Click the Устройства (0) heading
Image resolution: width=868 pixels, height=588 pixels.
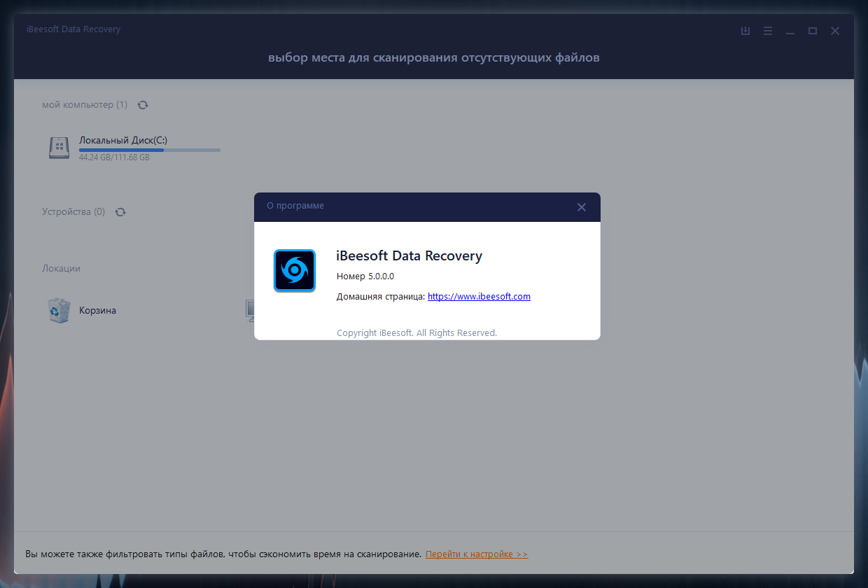pyautogui.click(x=73, y=211)
